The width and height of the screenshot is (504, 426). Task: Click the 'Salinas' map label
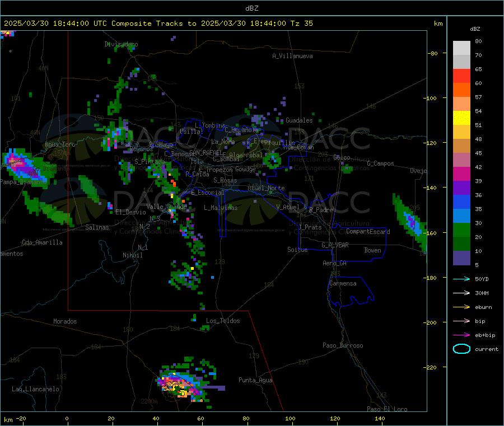coord(97,227)
